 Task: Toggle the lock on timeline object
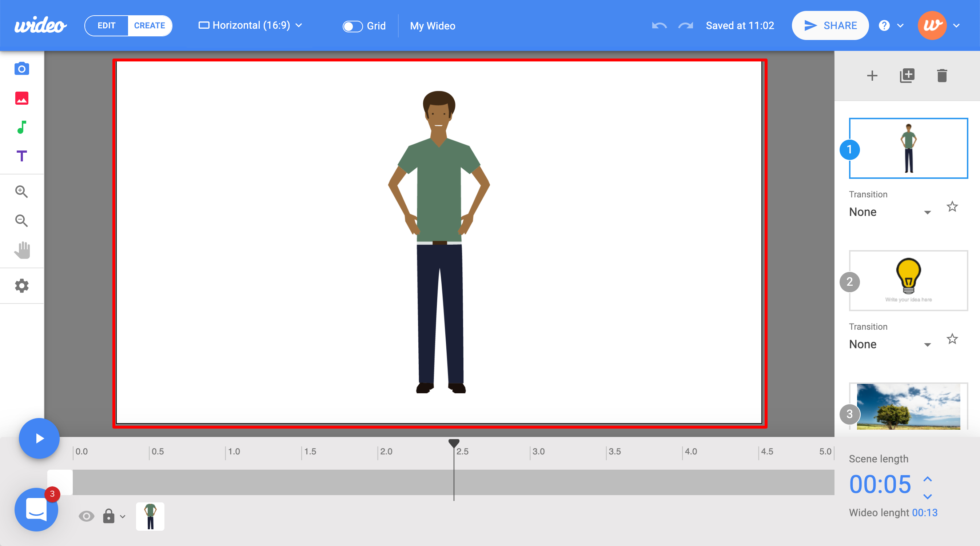(109, 516)
